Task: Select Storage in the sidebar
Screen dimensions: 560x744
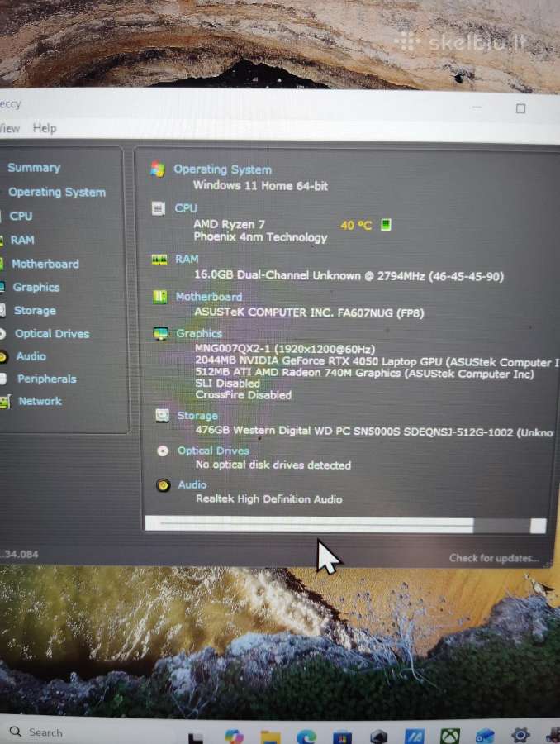Action: click(35, 310)
